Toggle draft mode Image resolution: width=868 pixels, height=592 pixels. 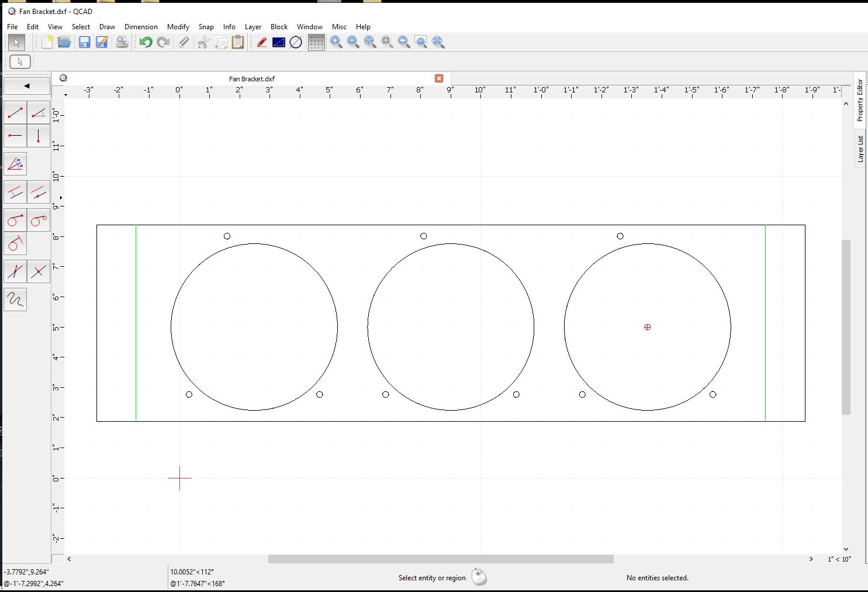[x=279, y=42]
